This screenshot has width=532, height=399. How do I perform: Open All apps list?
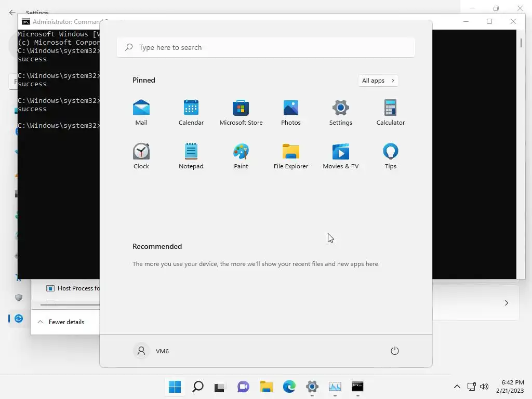click(x=378, y=81)
